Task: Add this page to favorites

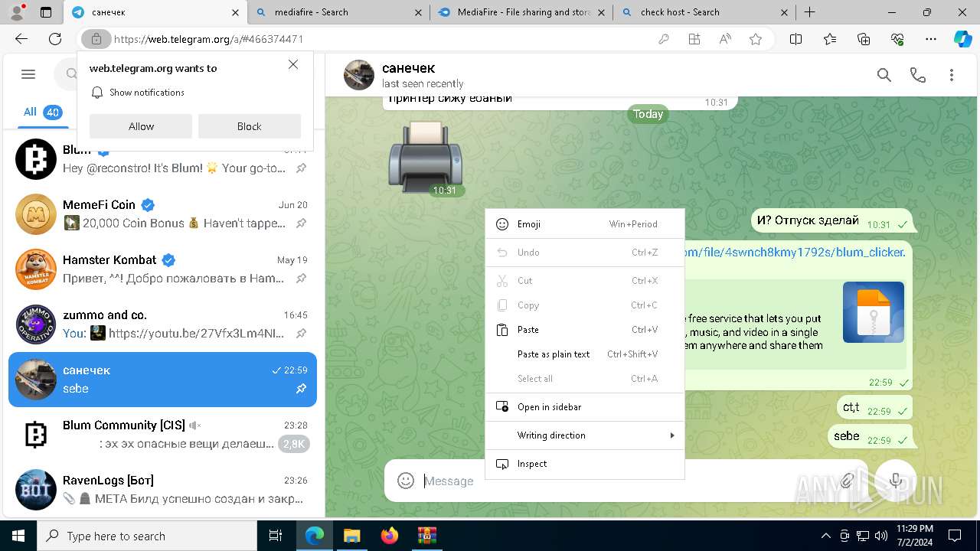Action: pos(756,39)
